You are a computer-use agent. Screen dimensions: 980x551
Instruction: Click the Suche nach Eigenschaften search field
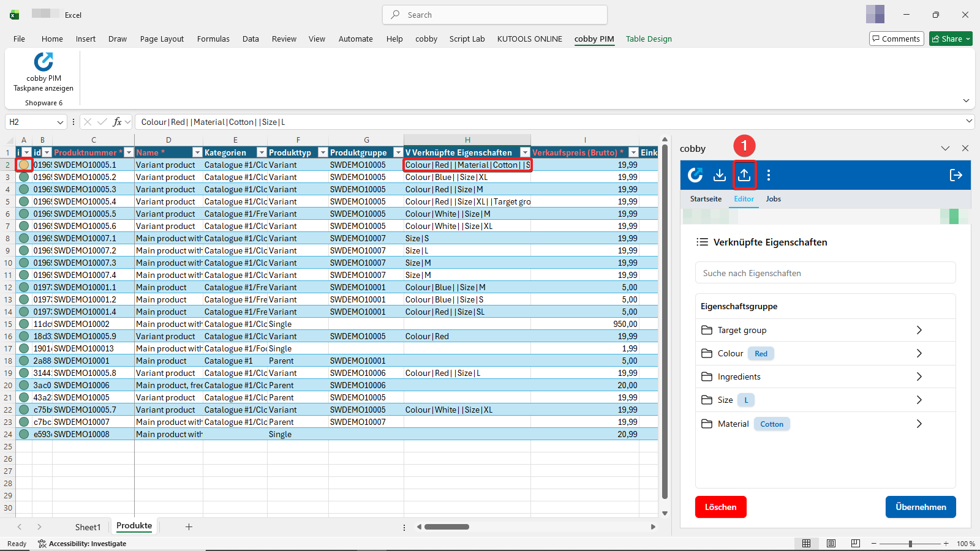[825, 272]
